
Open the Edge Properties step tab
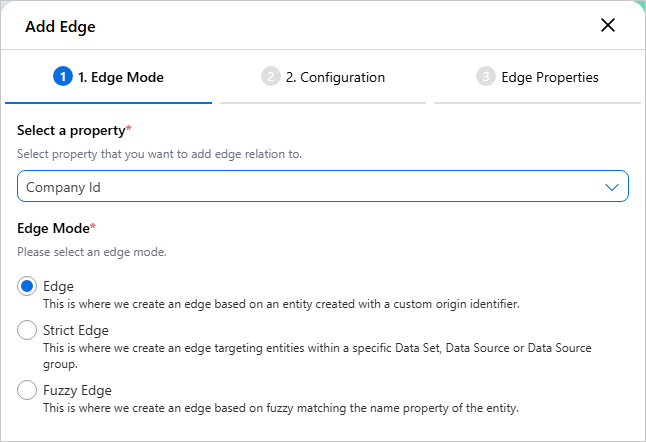click(x=537, y=77)
